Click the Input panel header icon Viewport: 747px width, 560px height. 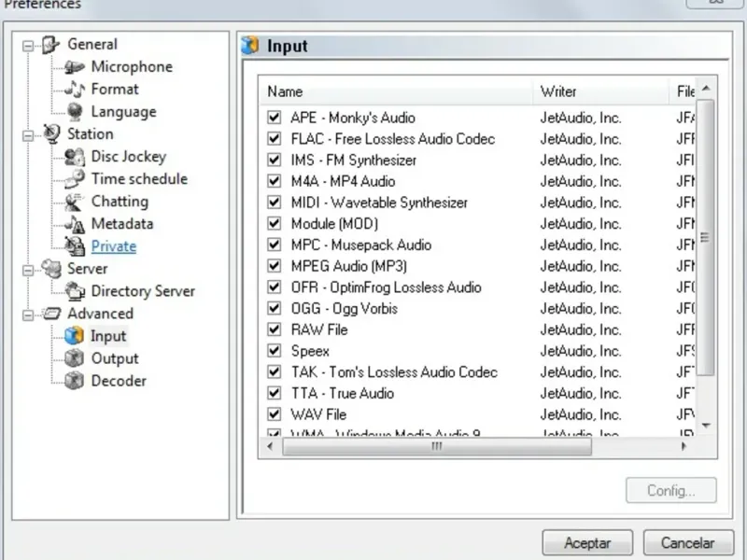coord(250,46)
